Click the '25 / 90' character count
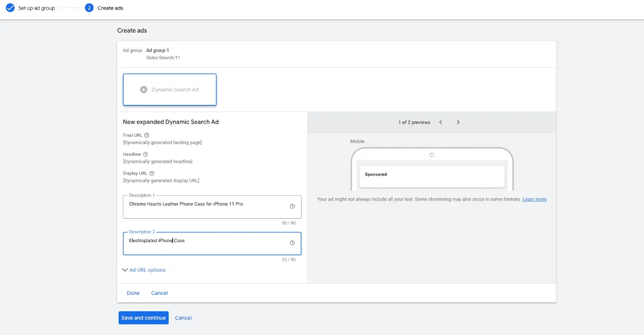644x335 pixels. tap(289, 260)
